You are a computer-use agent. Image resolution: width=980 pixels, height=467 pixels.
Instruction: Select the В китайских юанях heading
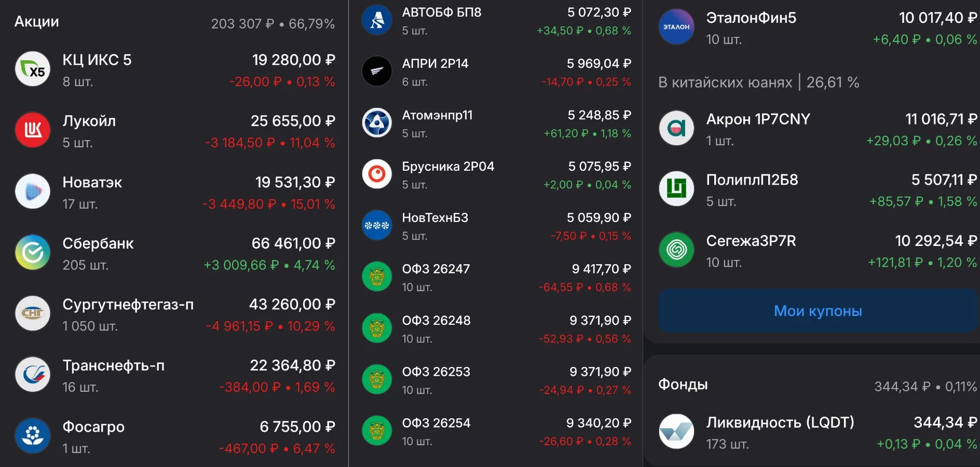[759, 82]
